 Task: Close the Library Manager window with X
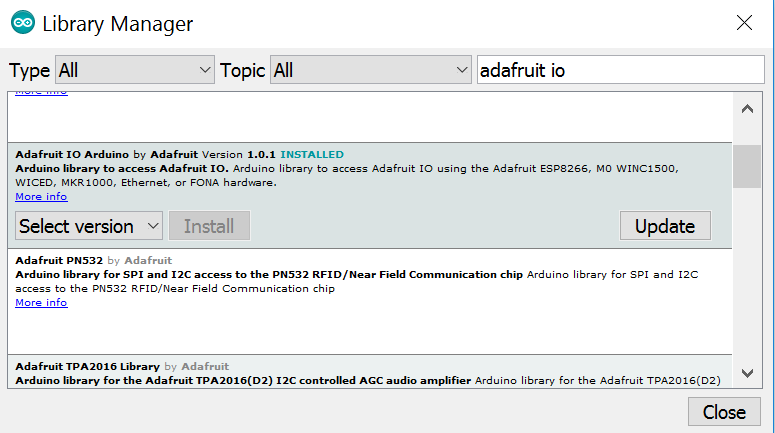[x=744, y=23]
